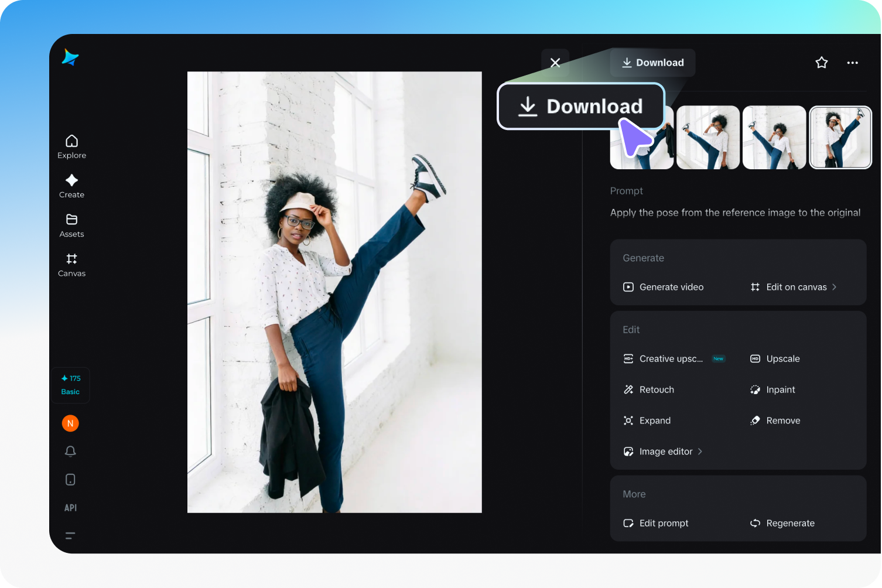Screen dimensions: 882x588
Task: Select the last generated image thumbnail
Action: click(x=840, y=137)
